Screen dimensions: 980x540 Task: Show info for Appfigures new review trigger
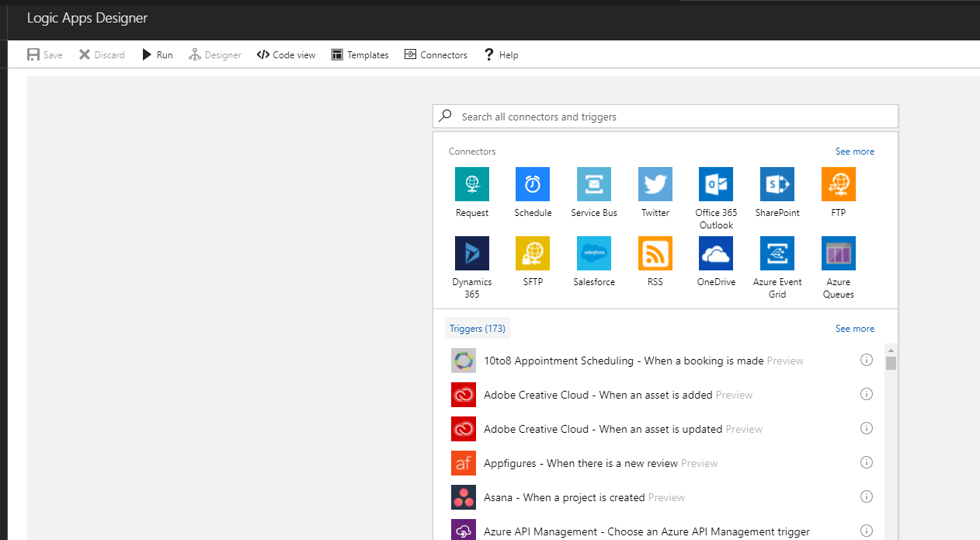(867, 462)
